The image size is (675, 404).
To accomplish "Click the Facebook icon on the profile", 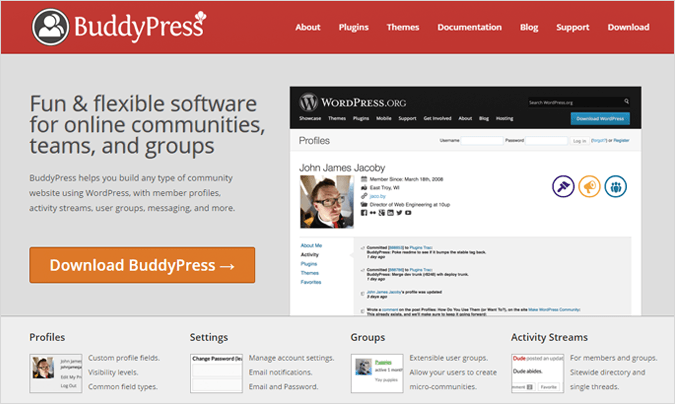I will [x=364, y=213].
